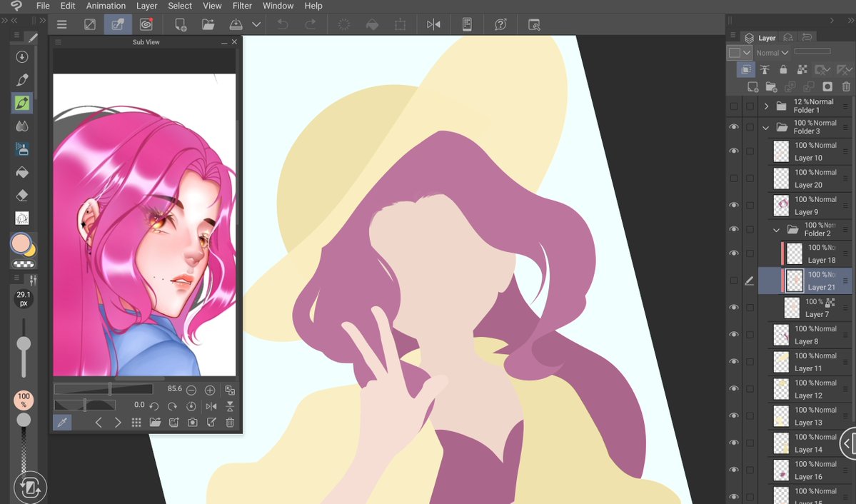Toggle Set as Reference Layer lighthouse icon
856x504 pixels.
tap(765, 69)
